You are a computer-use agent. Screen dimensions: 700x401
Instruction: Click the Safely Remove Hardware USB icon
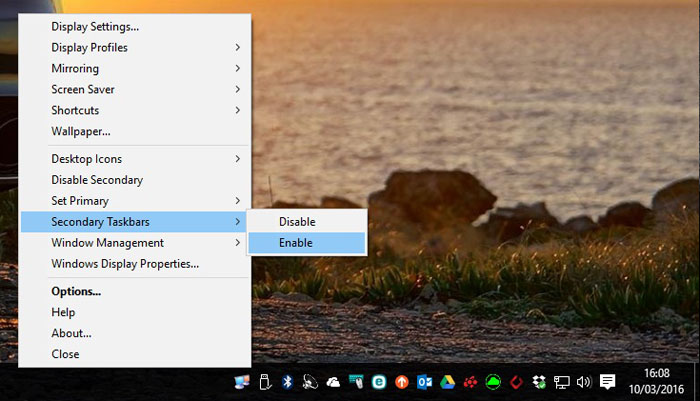pyautogui.click(x=265, y=382)
